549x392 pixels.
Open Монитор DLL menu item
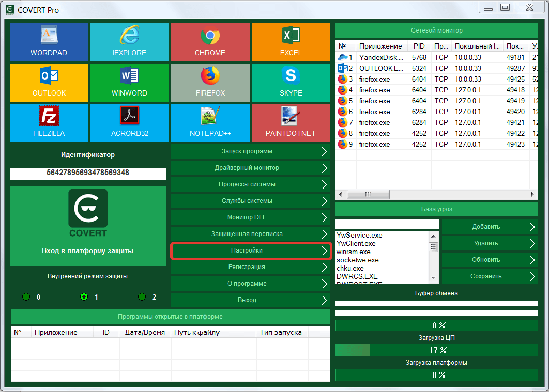pyautogui.click(x=251, y=217)
